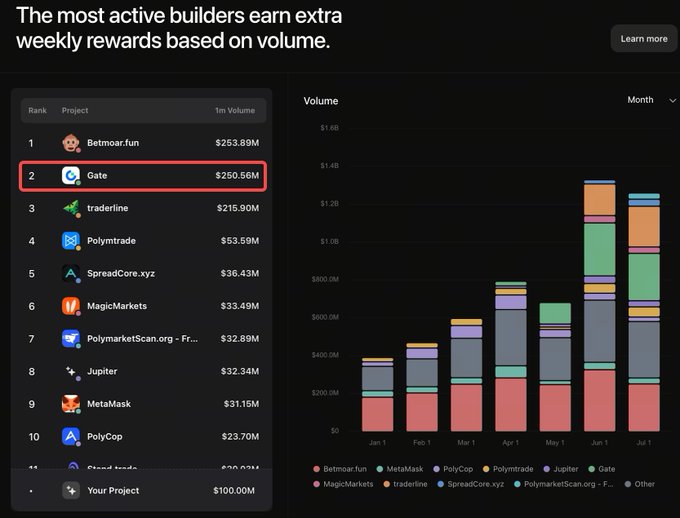Sort by the Rank column header
This screenshot has height=518, width=680.
[x=37, y=110]
